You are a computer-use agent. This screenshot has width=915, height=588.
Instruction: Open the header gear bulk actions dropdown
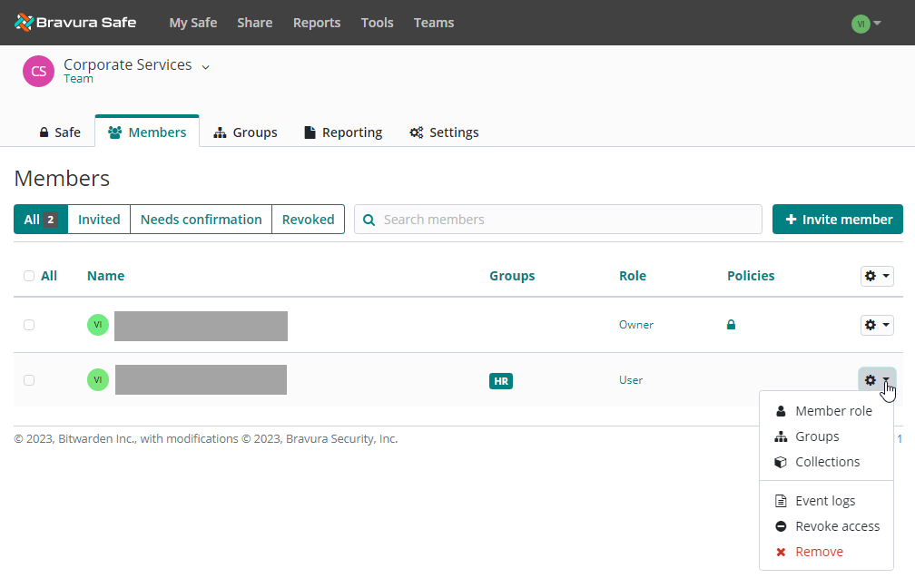[x=876, y=276]
